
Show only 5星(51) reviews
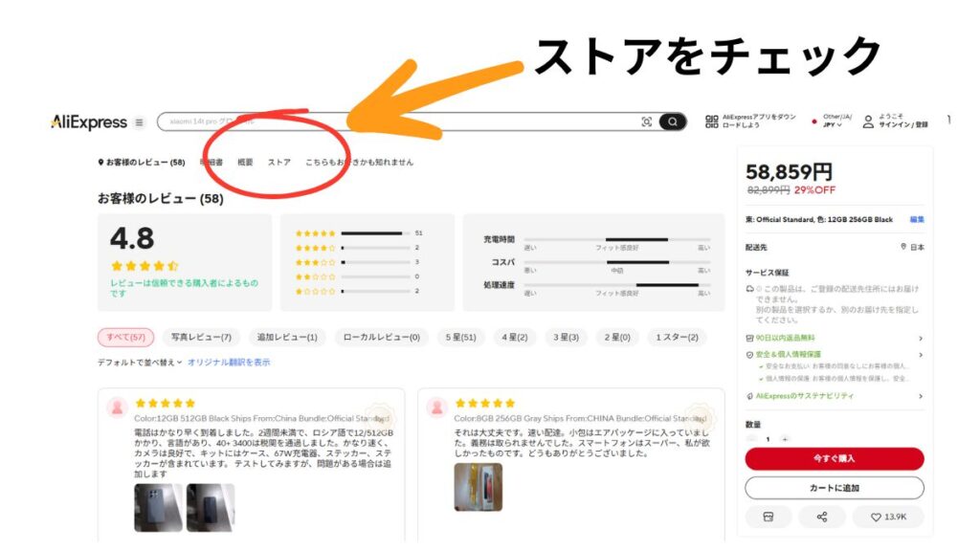[460, 338]
